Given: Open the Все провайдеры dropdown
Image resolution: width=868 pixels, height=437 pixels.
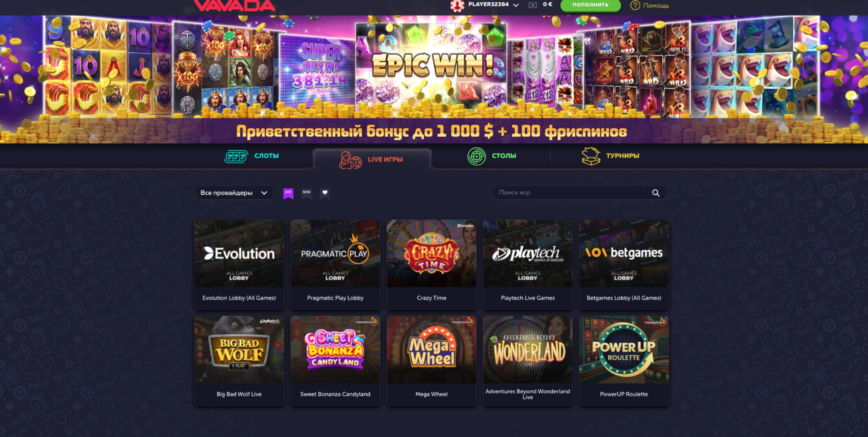Looking at the screenshot, I should 234,193.
